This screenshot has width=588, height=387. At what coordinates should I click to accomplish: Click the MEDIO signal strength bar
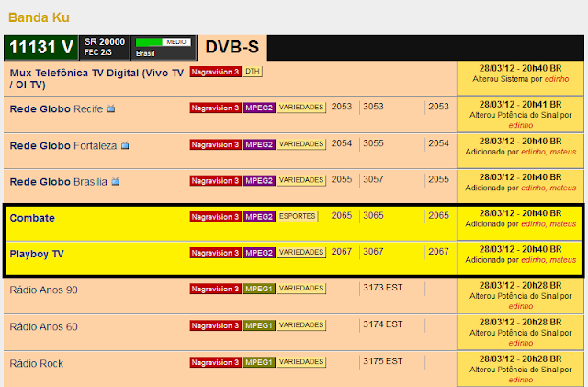tap(164, 42)
